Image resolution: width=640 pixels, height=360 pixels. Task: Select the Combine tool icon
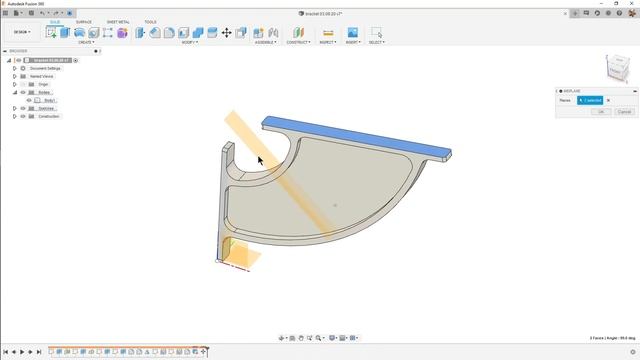click(198, 33)
